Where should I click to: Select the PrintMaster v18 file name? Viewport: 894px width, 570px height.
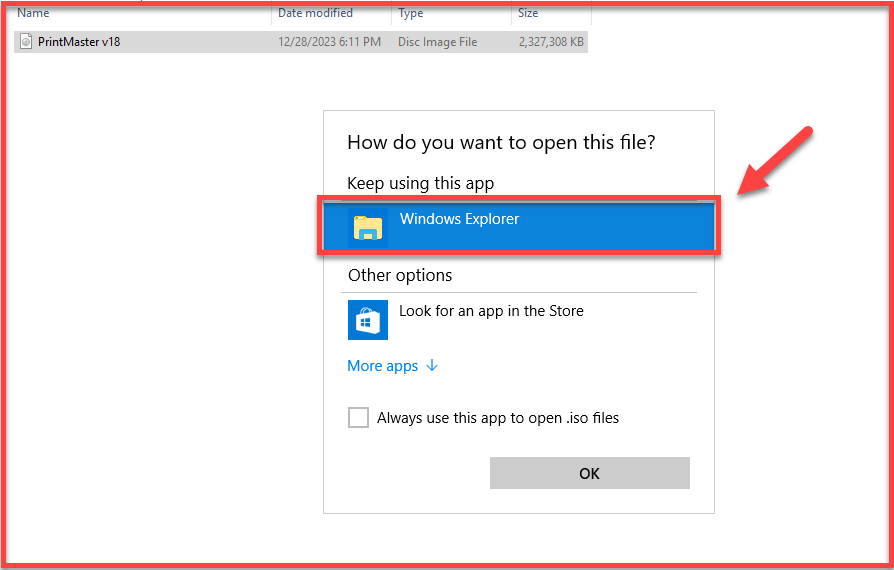79,42
